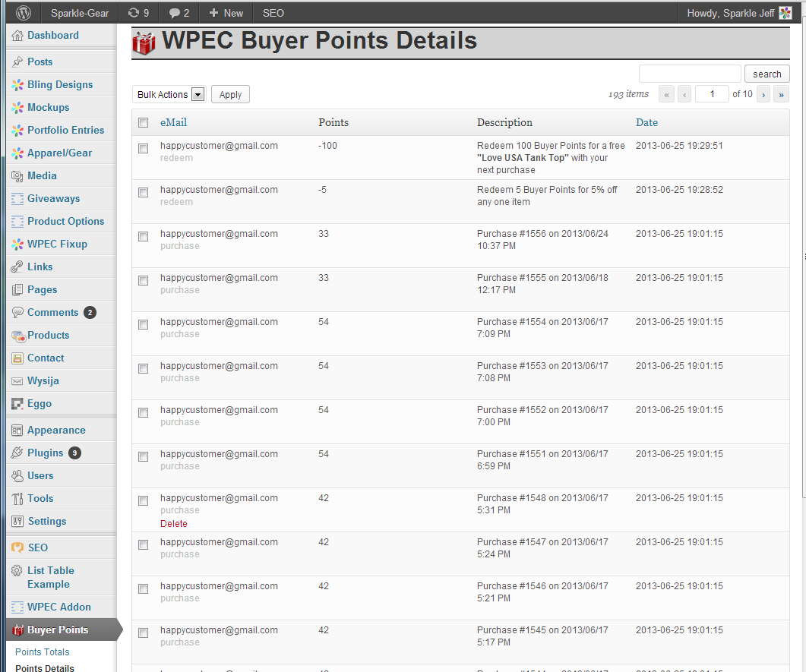
Task: Open the comments bubble icon in admin bar
Action: tap(175, 13)
